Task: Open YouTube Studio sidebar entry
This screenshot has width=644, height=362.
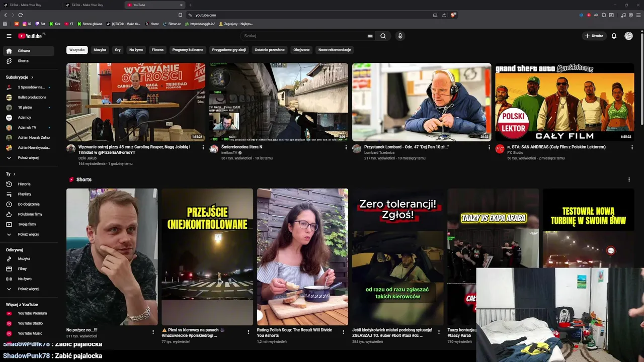Action: pyautogui.click(x=28, y=323)
